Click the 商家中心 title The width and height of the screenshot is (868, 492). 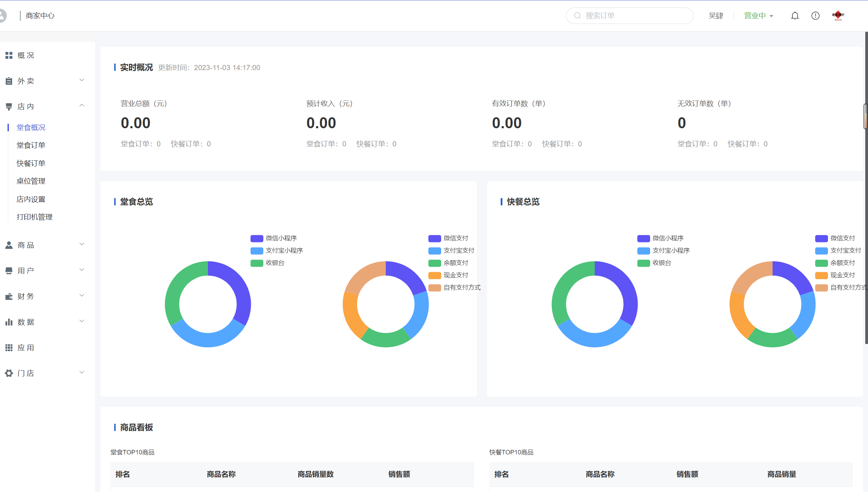pyautogui.click(x=40, y=16)
